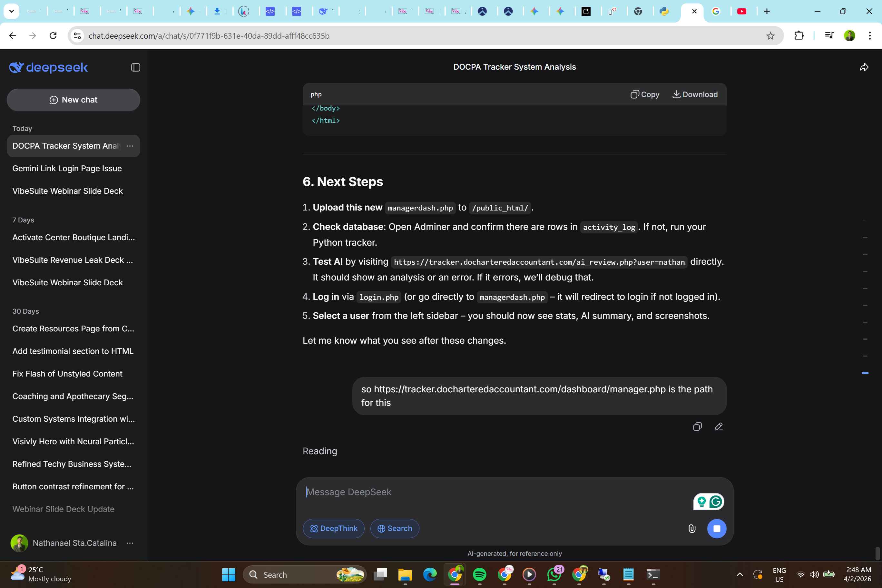Expand the browser tab search dropdown
The image size is (882, 588).
tap(11, 11)
